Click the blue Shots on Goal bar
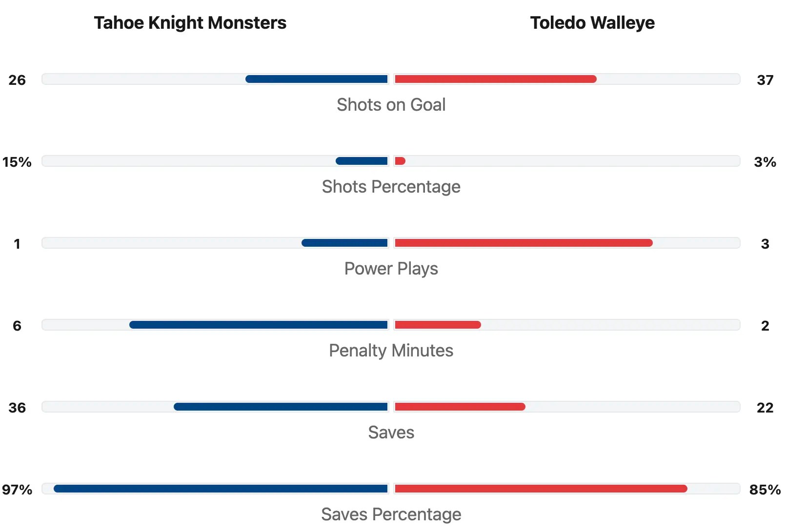 317,79
